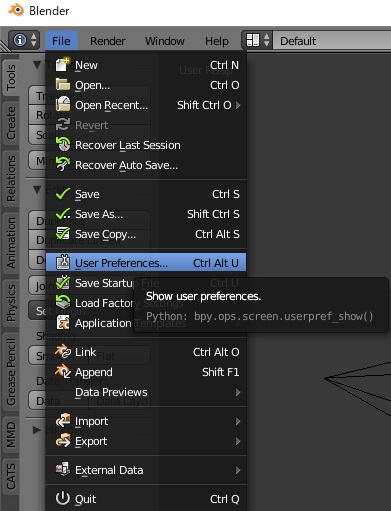
Task: Click the External Data icon
Action: 63,470
